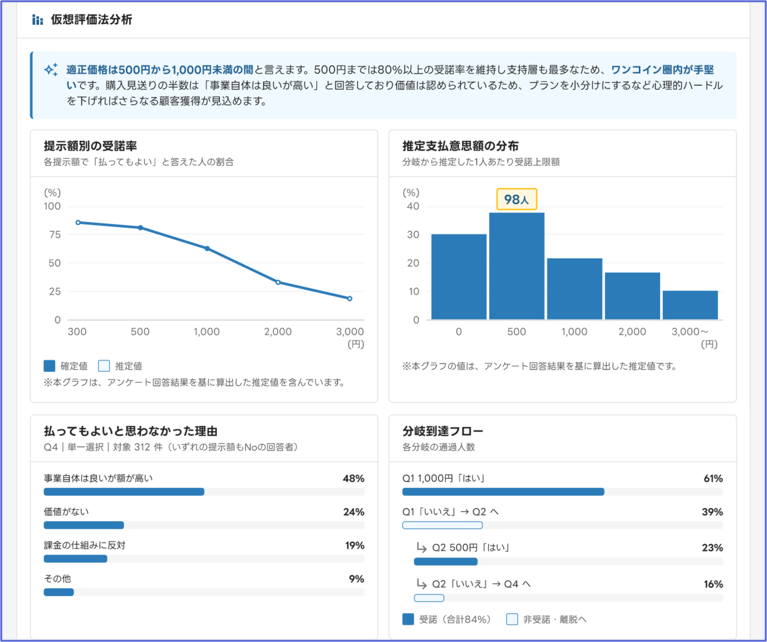
Task: Click the 課金の仕組みに反対 progress bar
Action: pyautogui.click(x=204, y=559)
